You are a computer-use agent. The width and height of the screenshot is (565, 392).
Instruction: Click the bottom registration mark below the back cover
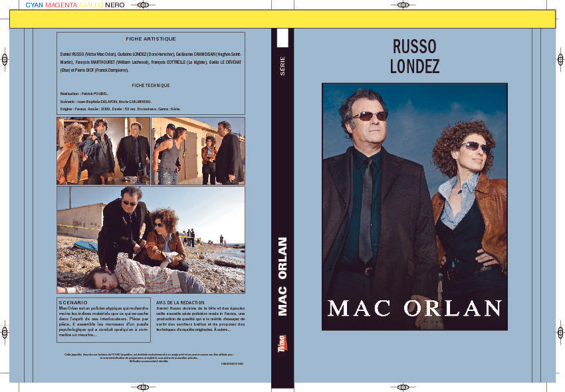(143, 387)
